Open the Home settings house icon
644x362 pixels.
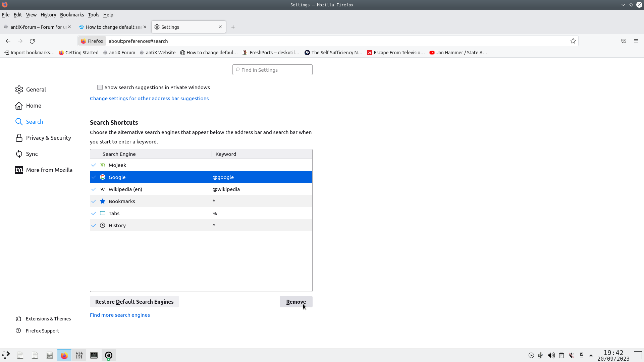click(x=19, y=106)
